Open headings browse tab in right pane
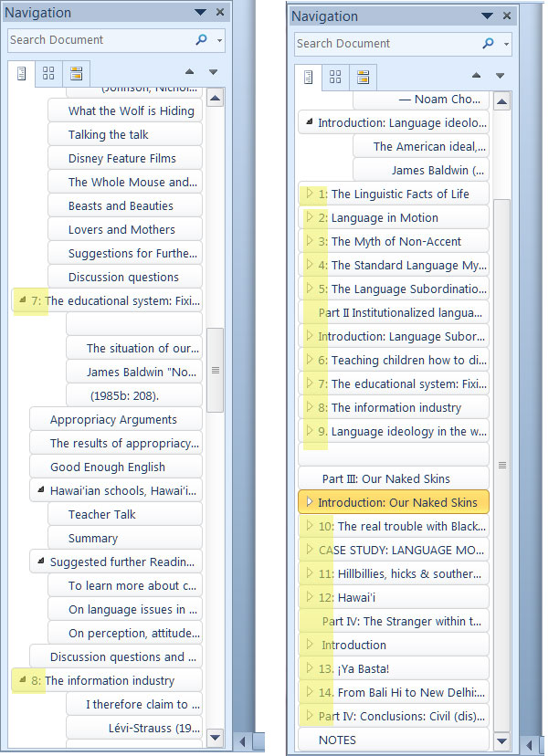 coord(308,77)
